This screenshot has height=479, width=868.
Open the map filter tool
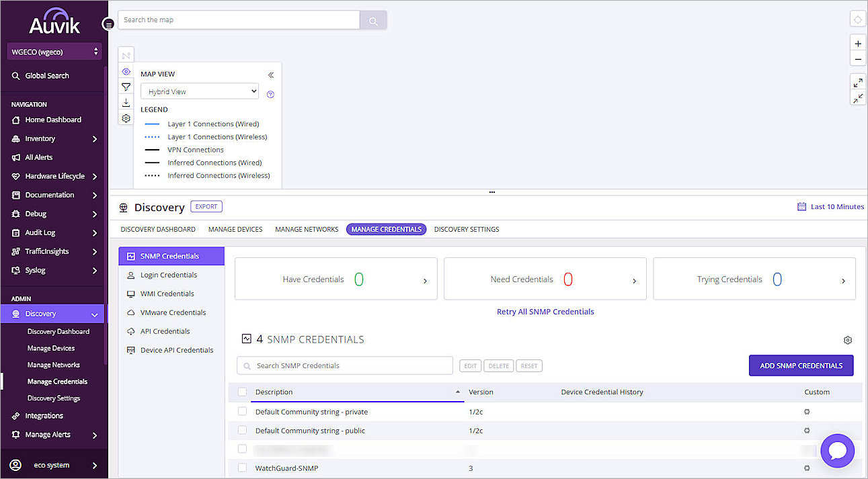tap(126, 87)
